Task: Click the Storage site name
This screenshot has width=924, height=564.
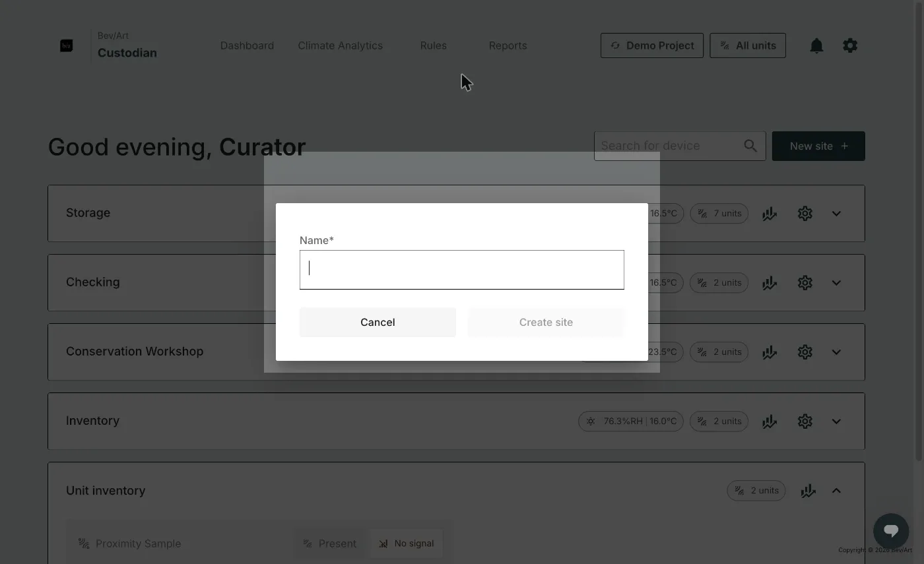Action: [88, 213]
